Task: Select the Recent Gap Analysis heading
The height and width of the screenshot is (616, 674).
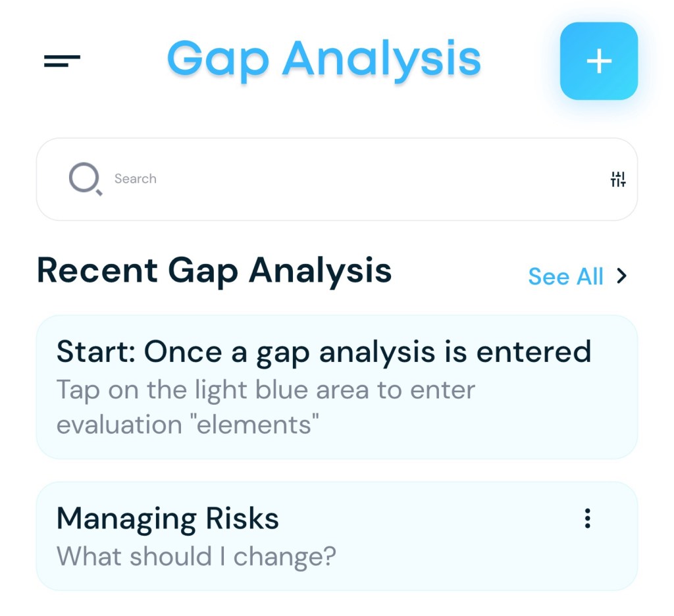Action: click(x=215, y=270)
